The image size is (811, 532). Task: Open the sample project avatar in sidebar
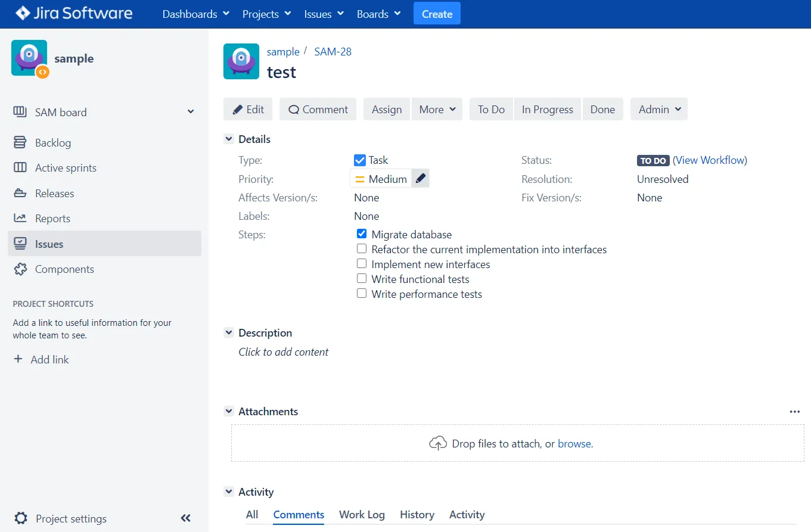[x=29, y=58]
